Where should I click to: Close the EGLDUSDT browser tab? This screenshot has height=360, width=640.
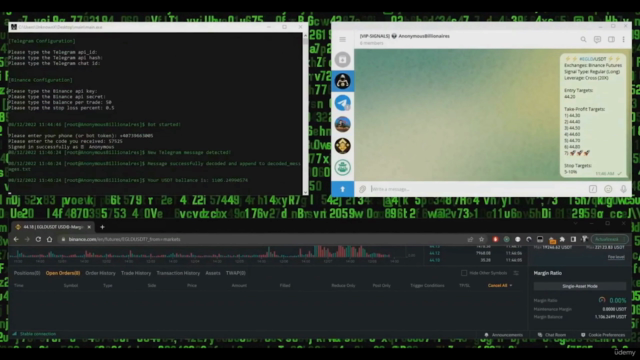click(89, 227)
